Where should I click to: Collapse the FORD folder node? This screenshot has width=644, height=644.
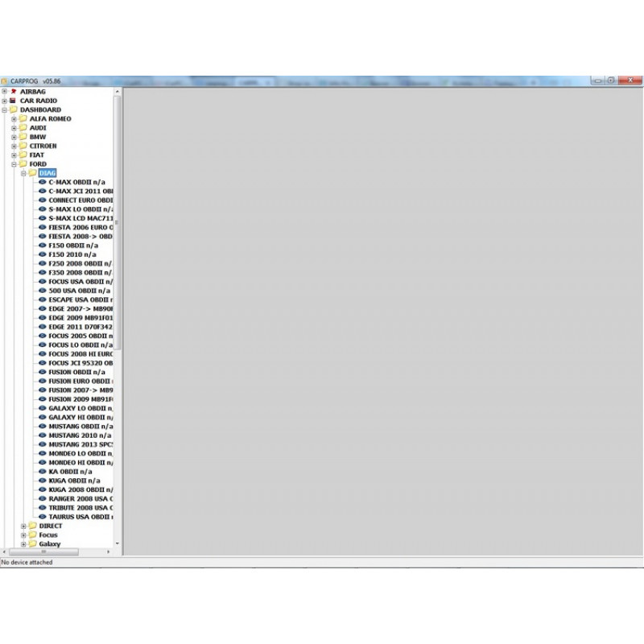(14, 164)
